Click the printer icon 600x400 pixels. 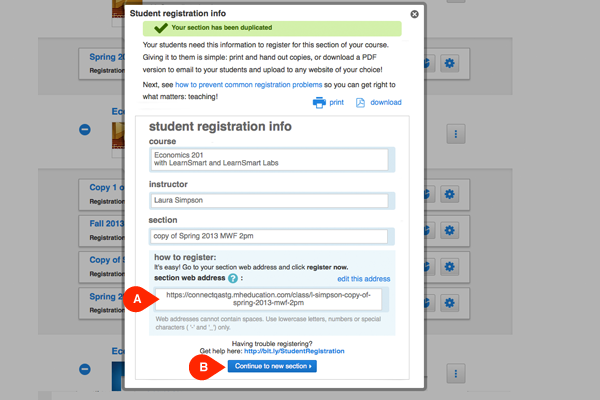(x=319, y=102)
